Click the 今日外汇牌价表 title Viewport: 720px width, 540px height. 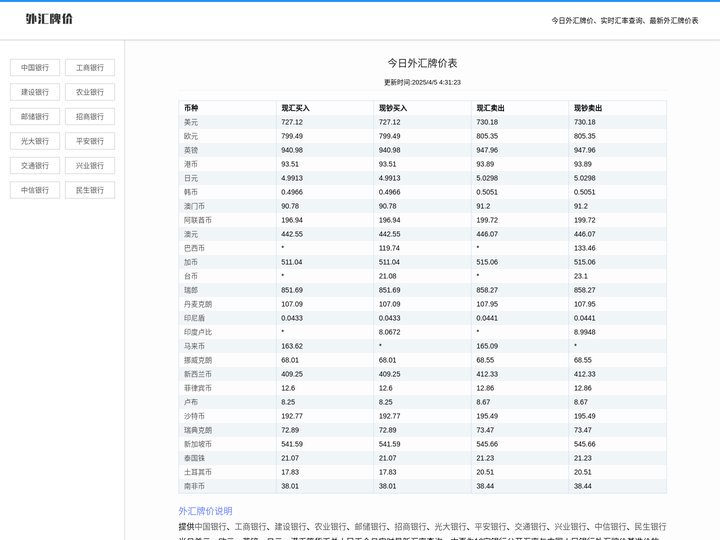[422, 63]
